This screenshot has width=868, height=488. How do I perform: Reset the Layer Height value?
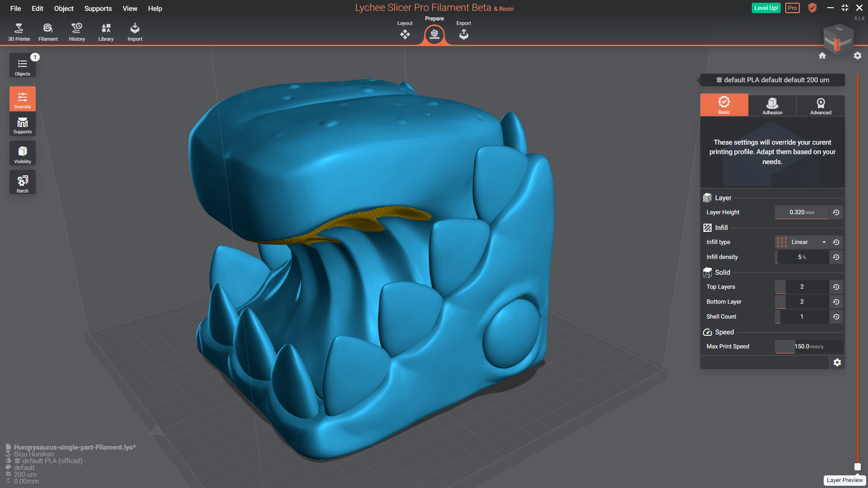click(x=836, y=212)
